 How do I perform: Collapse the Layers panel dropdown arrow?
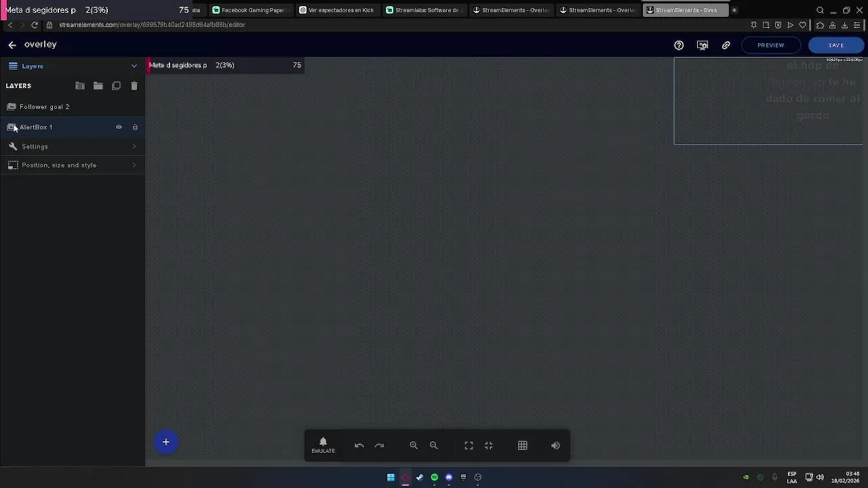134,66
